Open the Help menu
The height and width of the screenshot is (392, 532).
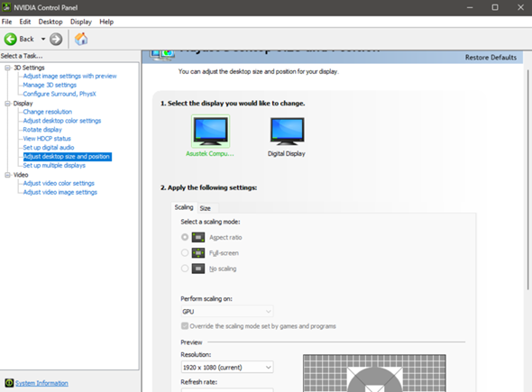(106, 22)
